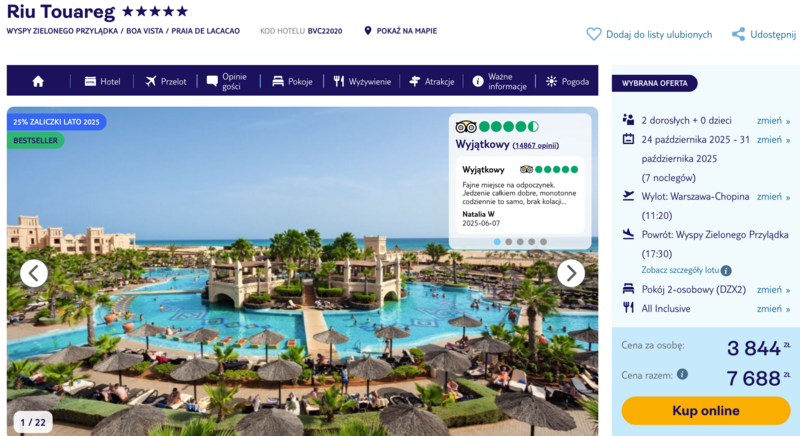The width and height of the screenshot is (800, 436).
Task: Click the heart favorites icon
Action: (x=593, y=34)
